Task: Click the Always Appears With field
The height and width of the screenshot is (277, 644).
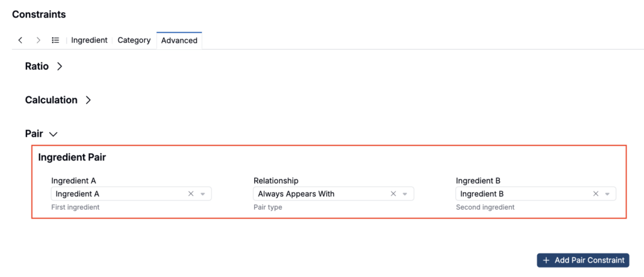Action: click(x=333, y=194)
